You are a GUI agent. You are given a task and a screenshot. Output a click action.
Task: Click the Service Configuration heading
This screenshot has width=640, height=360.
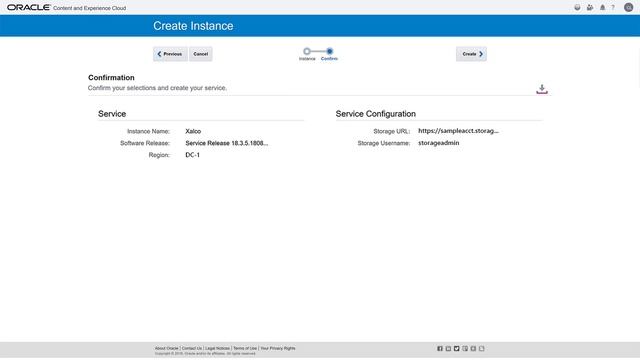click(x=376, y=114)
